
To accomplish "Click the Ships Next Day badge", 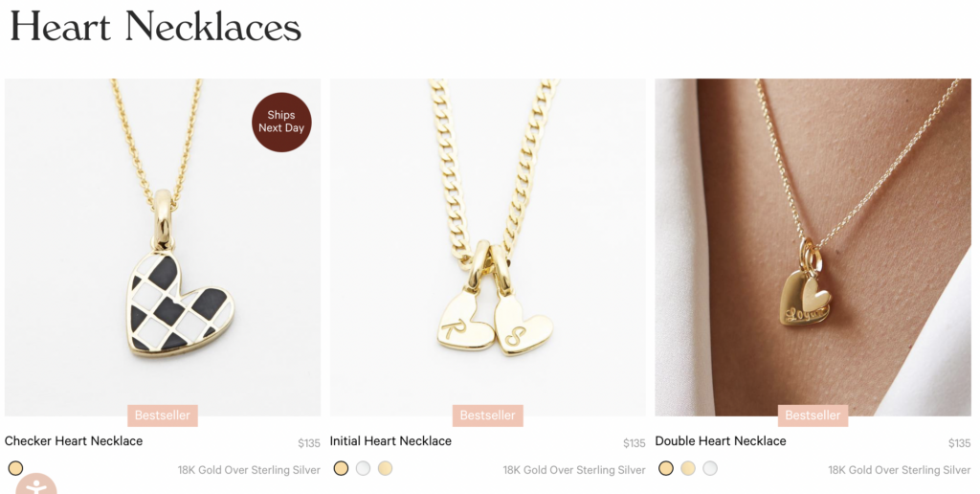I will [x=281, y=122].
